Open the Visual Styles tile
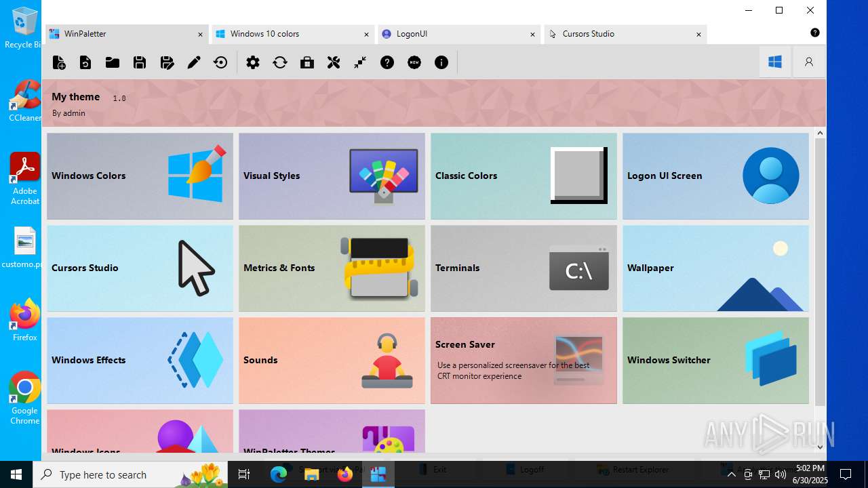 (x=332, y=176)
